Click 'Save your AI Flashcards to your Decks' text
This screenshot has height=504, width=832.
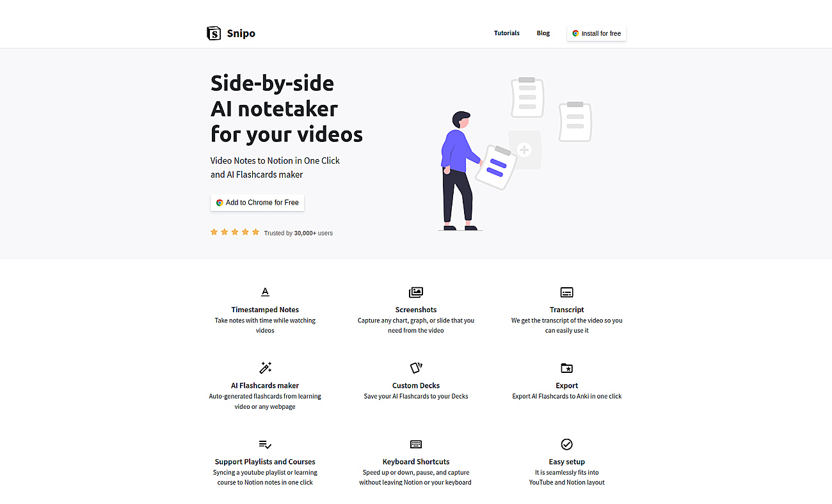coord(416,397)
